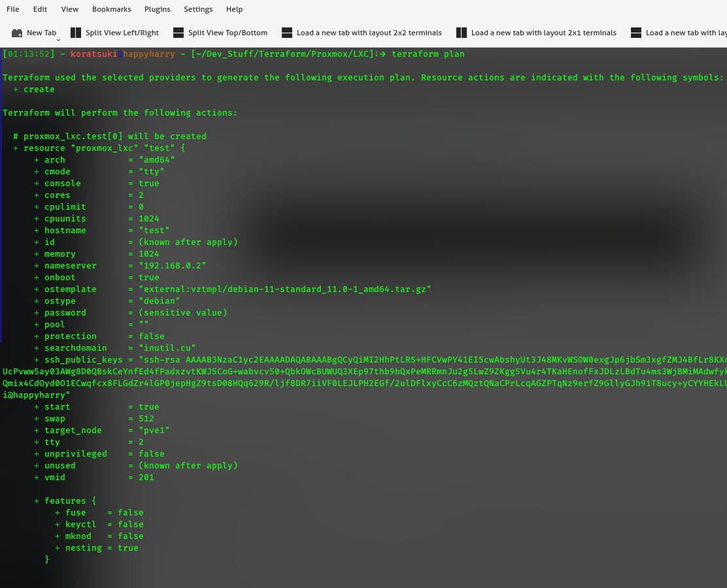Viewport: 727px width, 588px height.
Task: Load a new tab with layout 2x1 terminals
Action: (x=544, y=33)
